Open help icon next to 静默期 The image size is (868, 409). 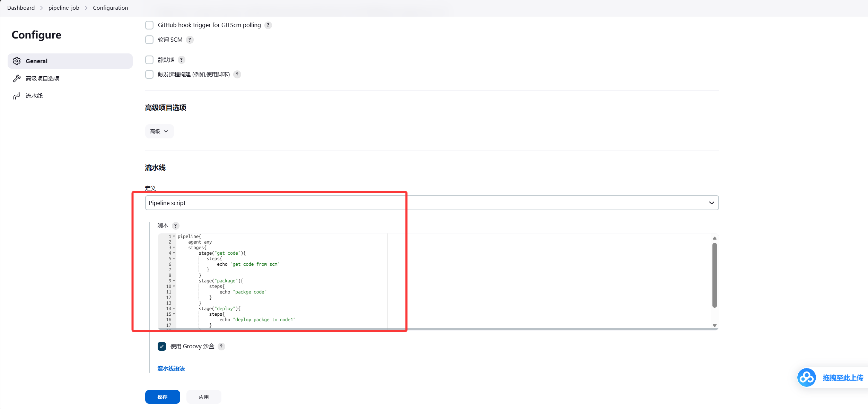[x=181, y=60]
